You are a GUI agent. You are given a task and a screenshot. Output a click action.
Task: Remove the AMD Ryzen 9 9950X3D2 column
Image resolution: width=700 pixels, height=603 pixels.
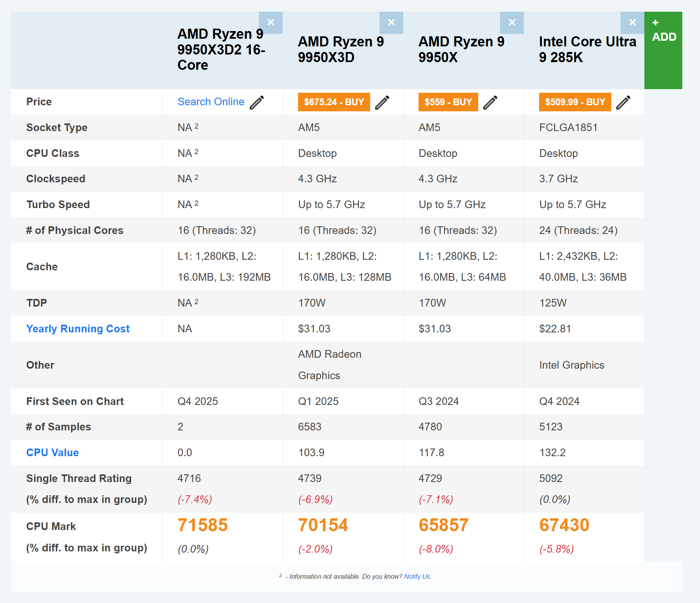pos(271,23)
